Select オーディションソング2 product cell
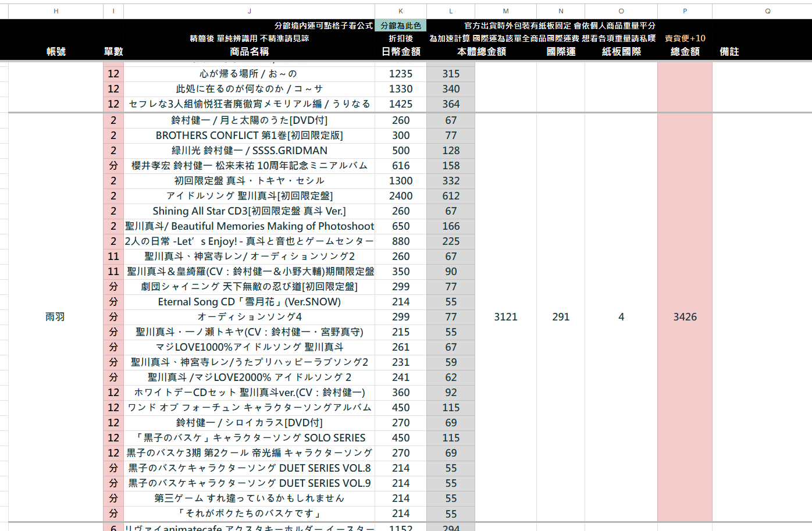Viewport: 812px width, 531px height. (x=250, y=256)
